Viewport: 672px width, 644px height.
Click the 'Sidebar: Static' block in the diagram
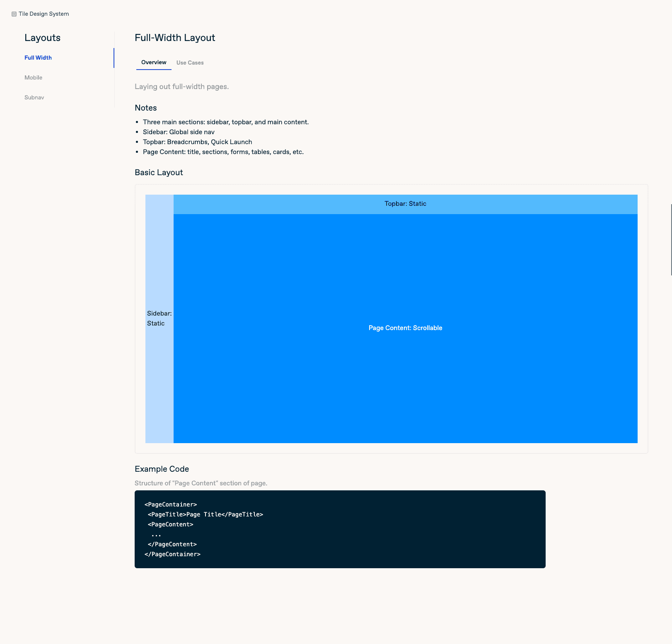click(160, 318)
